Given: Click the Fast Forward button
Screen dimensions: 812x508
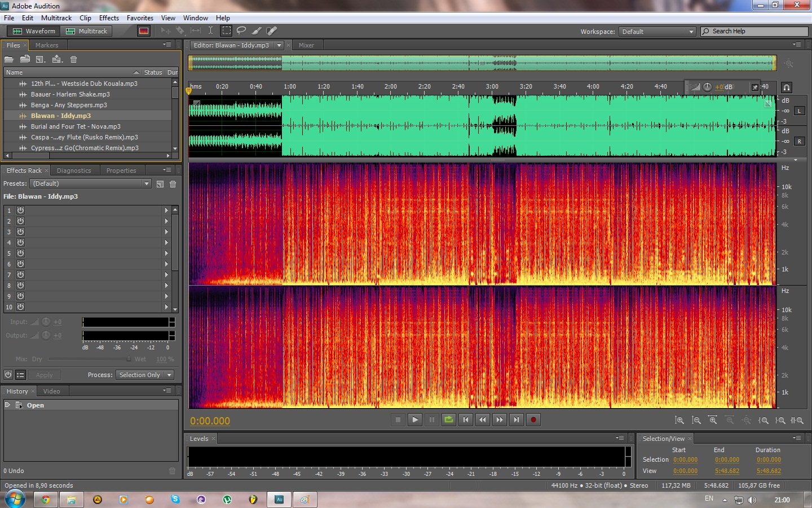Looking at the screenshot, I should (x=500, y=420).
